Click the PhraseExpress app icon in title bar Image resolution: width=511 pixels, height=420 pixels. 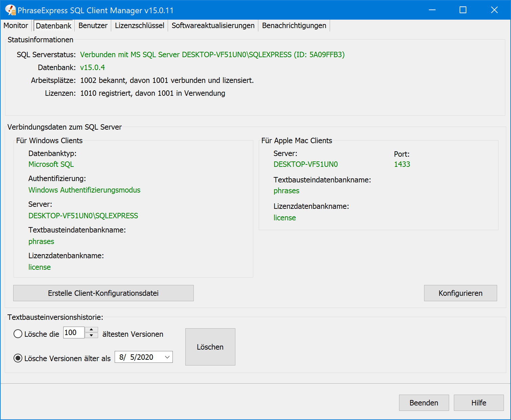point(10,10)
